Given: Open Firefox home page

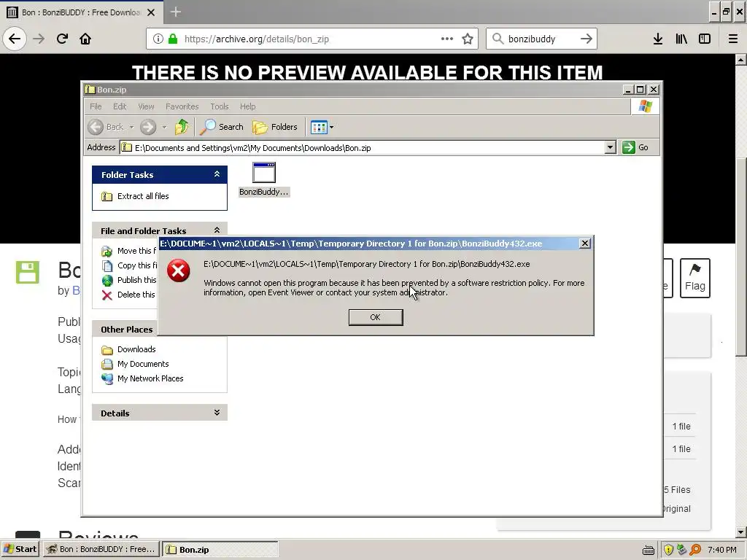Looking at the screenshot, I should [85, 39].
